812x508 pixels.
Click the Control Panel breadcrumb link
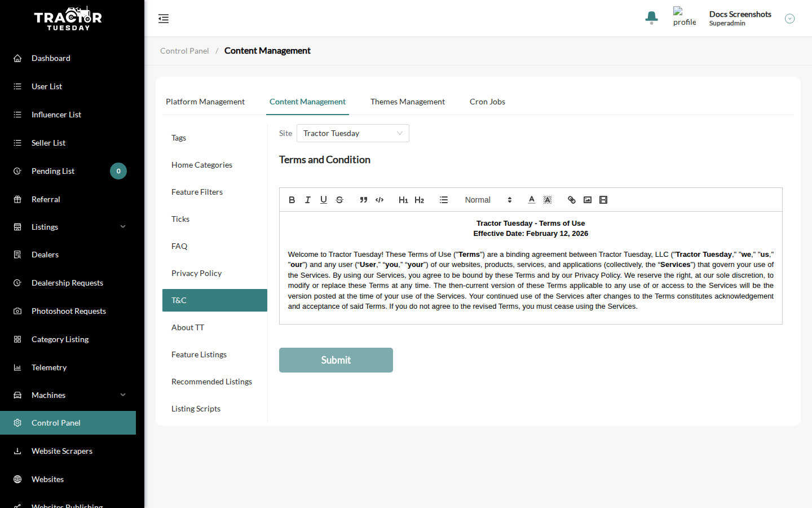pos(184,51)
